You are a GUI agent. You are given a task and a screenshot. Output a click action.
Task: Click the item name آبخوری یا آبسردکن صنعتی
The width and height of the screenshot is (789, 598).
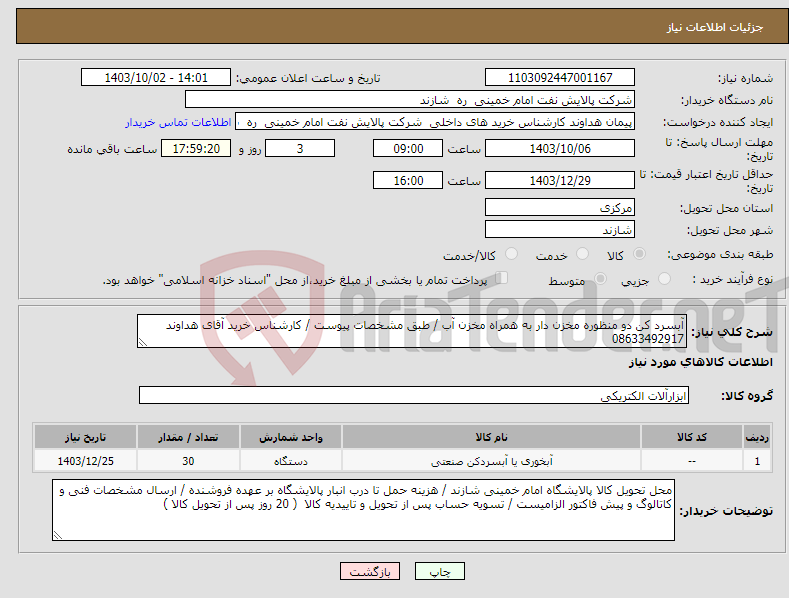click(491, 461)
